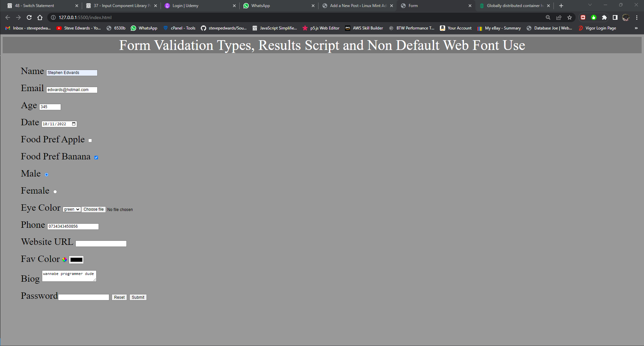The width and height of the screenshot is (644, 346).
Task: Click the Submit button
Action: [138, 297]
